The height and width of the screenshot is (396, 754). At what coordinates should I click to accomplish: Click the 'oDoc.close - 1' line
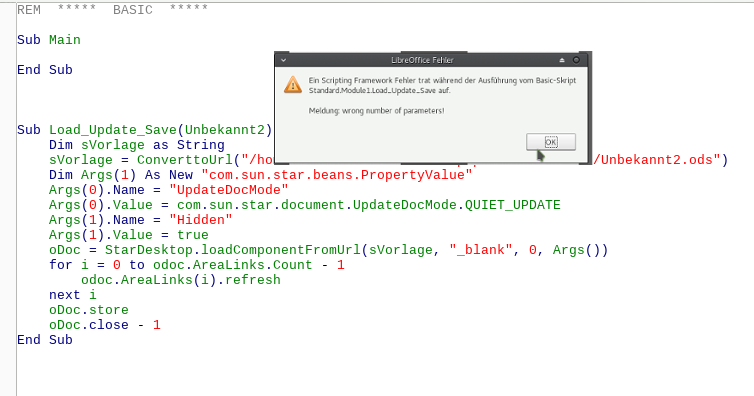104,325
